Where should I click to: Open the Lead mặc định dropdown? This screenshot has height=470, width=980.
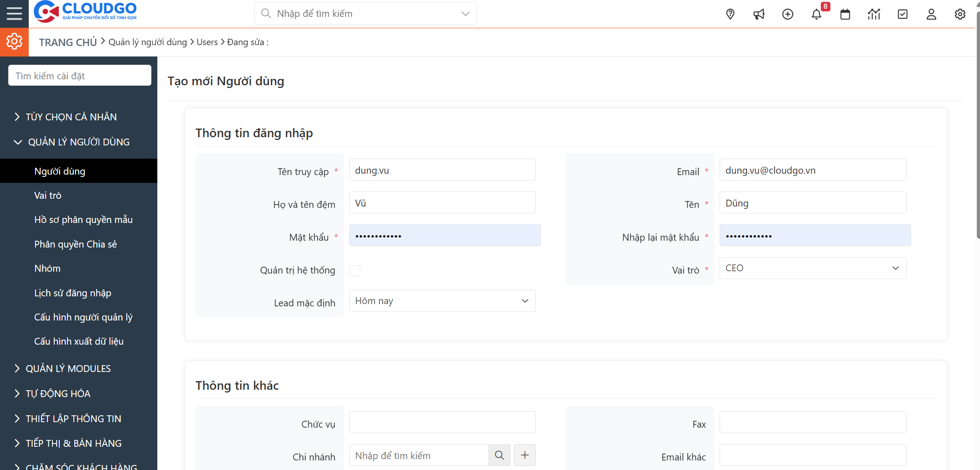click(x=442, y=301)
